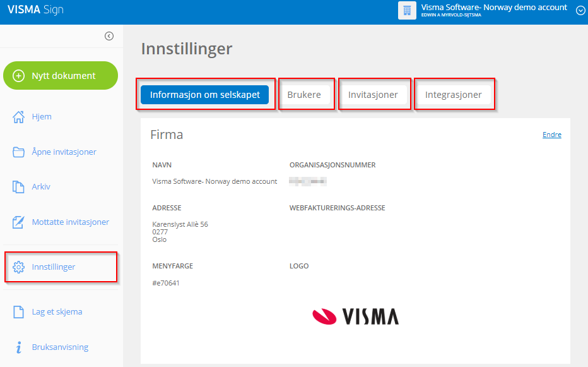Click the Endre link for Firma

pos(551,135)
